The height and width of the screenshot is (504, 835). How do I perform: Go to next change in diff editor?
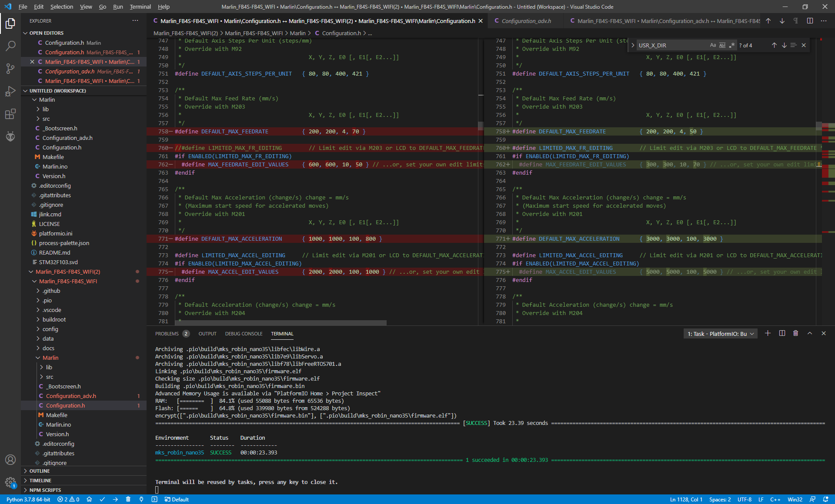pos(782,21)
